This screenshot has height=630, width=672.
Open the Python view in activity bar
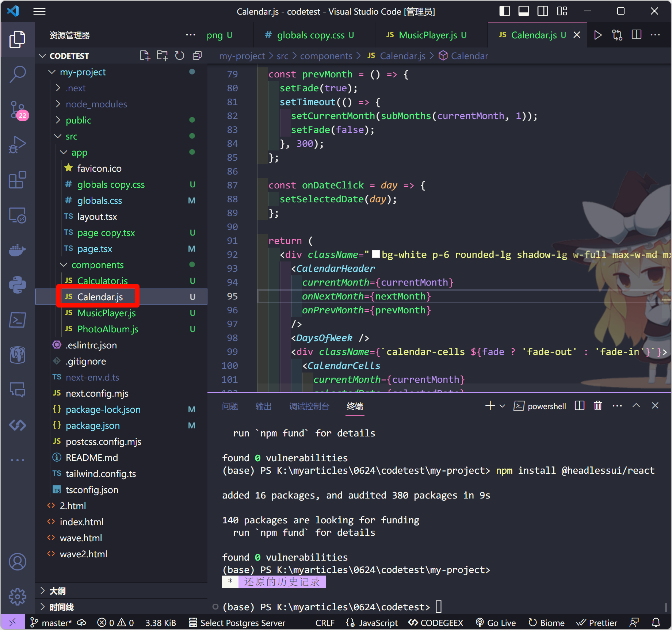click(17, 285)
